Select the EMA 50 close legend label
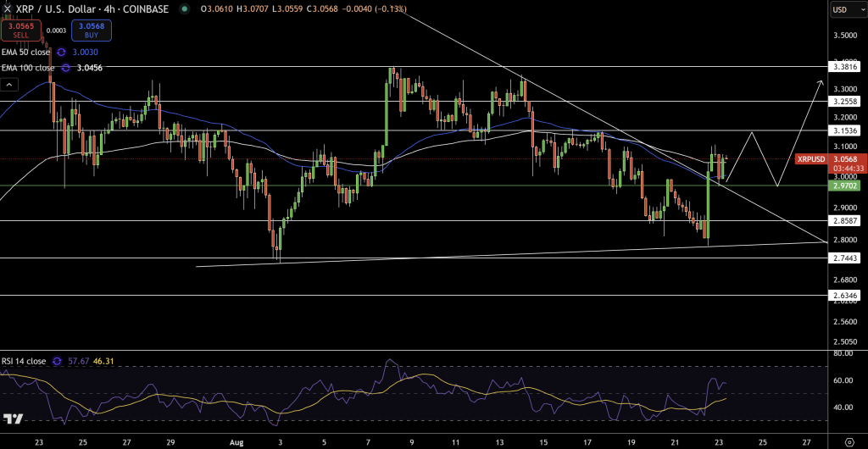The width and height of the screenshot is (868, 449). pyautogui.click(x=26, y=52)
